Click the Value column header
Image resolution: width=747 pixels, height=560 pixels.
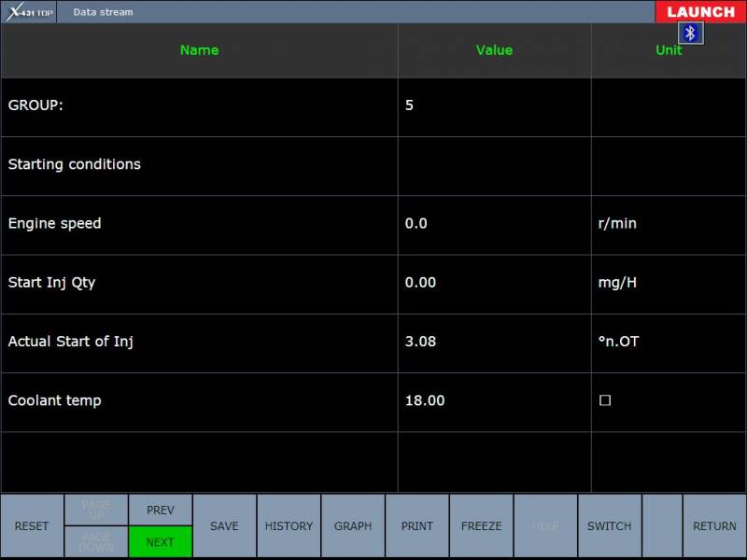pos(494,50)
